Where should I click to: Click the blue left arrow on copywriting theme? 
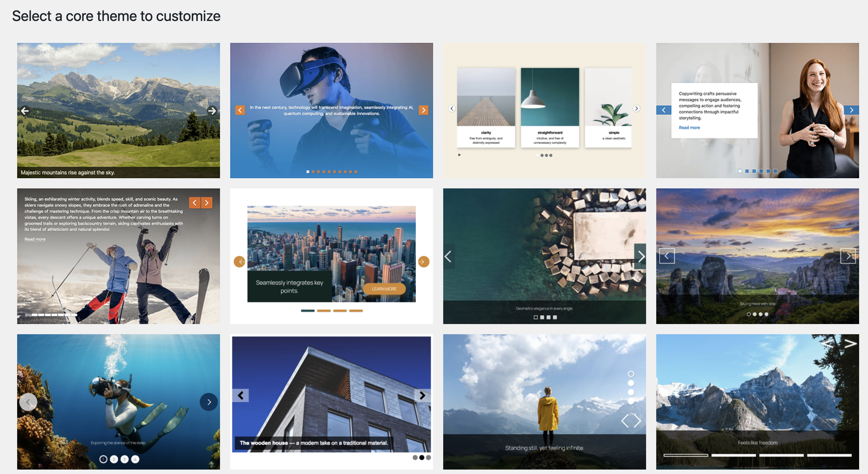click(x=664, y=110)
